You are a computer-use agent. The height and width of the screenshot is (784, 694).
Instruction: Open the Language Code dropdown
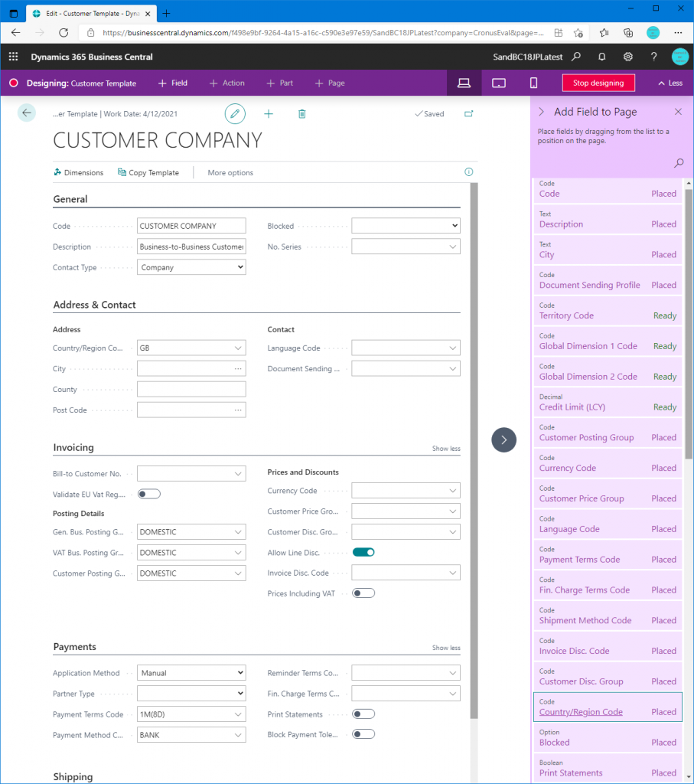452,348
